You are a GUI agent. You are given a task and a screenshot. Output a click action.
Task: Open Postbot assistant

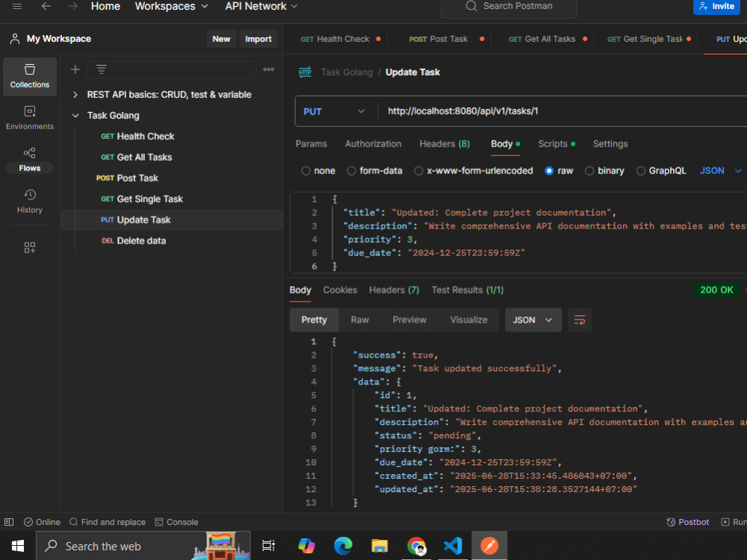pyautogui.click(x=687, y=522)
